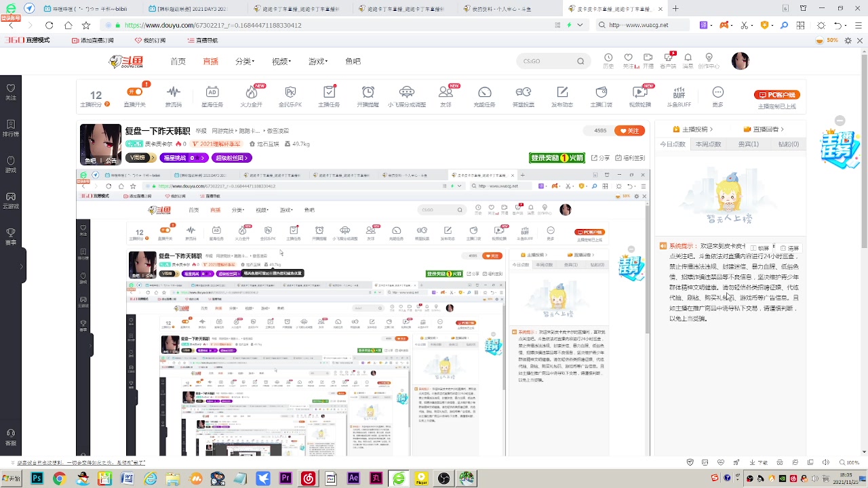Expand the left sidebar handle arrow
Image resolution: width=868 pixels, height=488 pixels.
click(22, 266)
